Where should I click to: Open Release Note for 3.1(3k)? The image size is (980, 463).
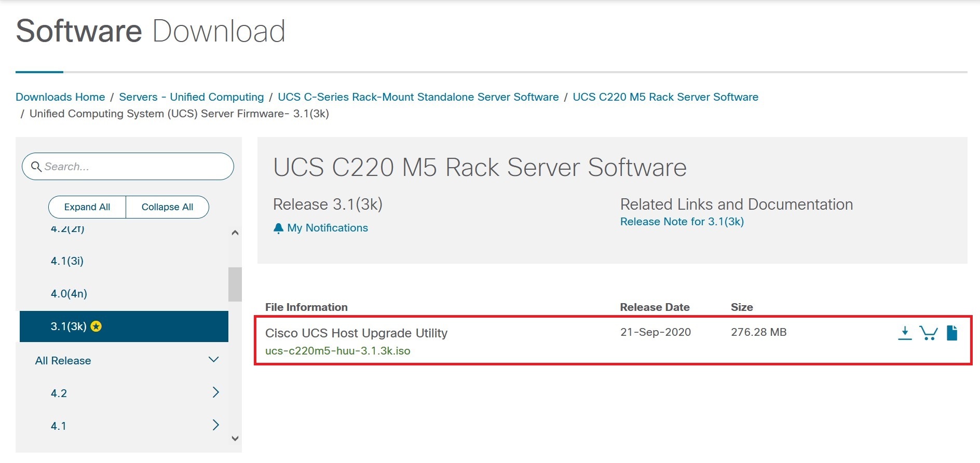(682, 222)
